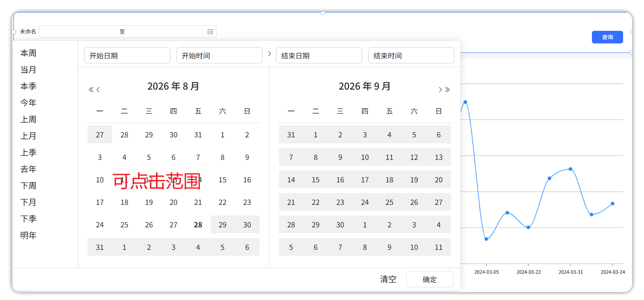The height and width of the screenshot is (300, 644).
Task: Choose the 本季 quick range
Action: [x=28, y=86]
